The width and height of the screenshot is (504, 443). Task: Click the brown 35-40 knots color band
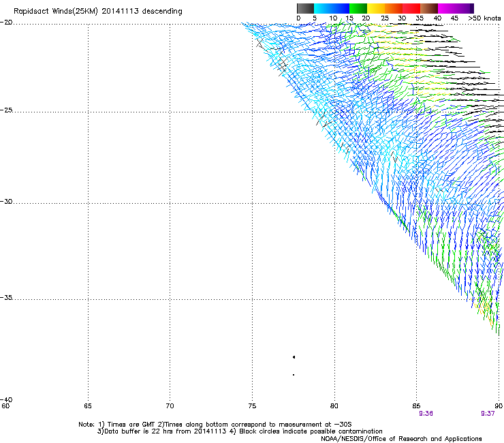pos(429,8)
